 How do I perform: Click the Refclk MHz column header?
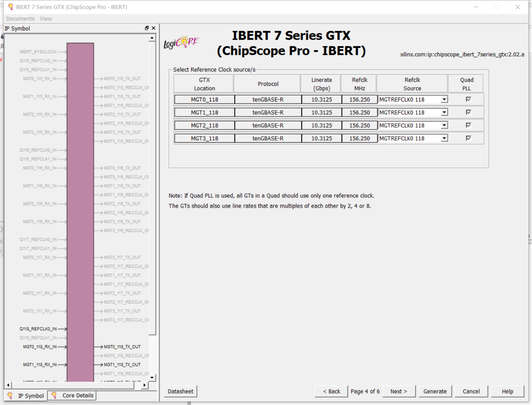click(x=359, y=84)
